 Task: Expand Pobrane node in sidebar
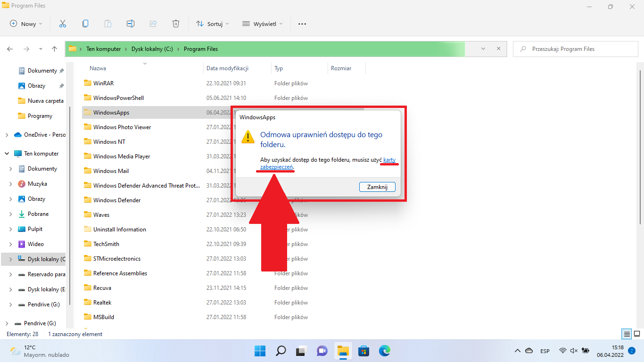10,214
